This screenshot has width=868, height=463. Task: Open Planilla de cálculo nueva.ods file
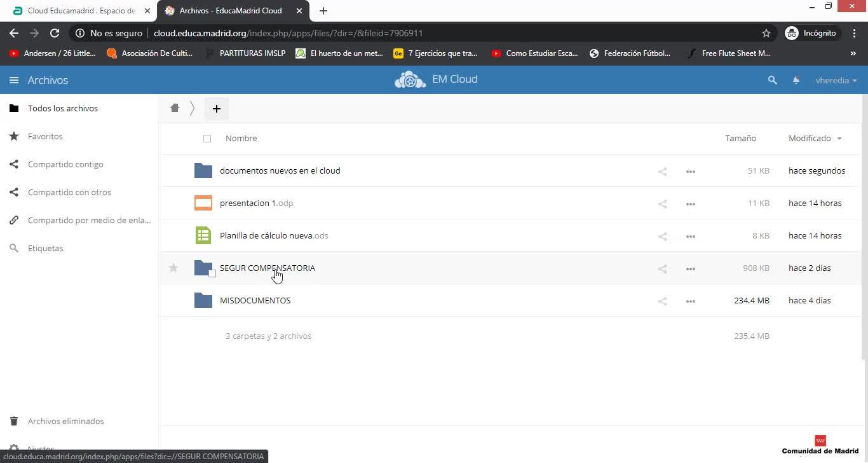pyautogui.click(x=274, y=235)
